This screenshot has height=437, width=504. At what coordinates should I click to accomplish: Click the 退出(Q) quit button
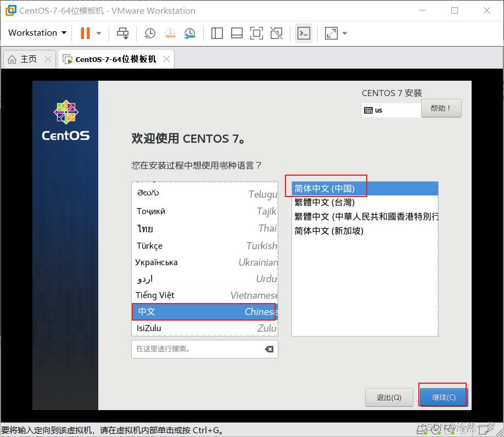pyautogui.click(x=389, y=397)
